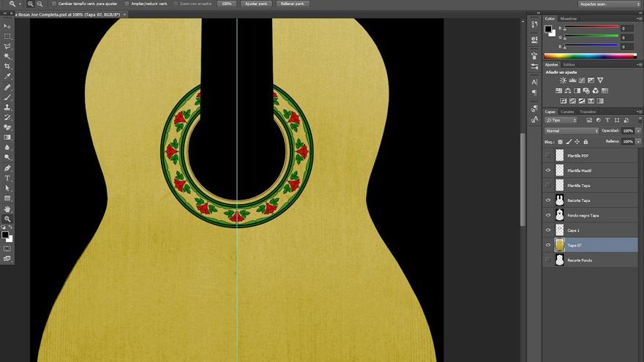Select the Eyedropper tool
Screen dimensions: 644x362
point(7,76)
